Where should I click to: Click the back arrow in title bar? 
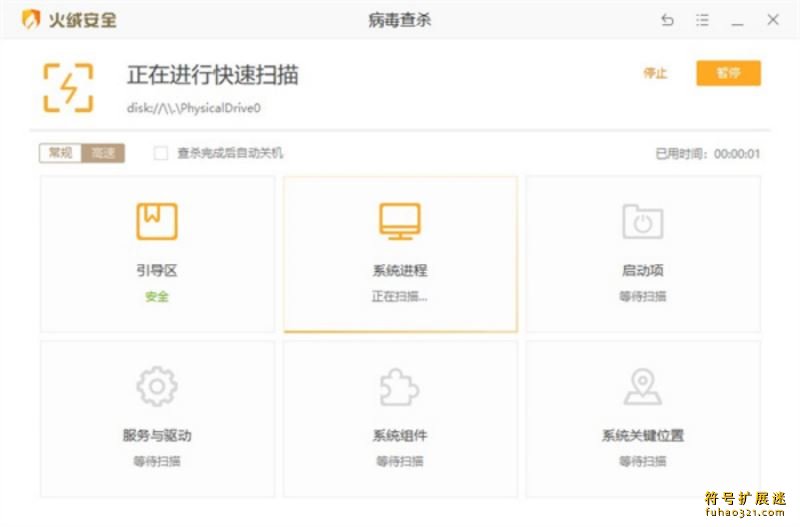click(667, 20)
